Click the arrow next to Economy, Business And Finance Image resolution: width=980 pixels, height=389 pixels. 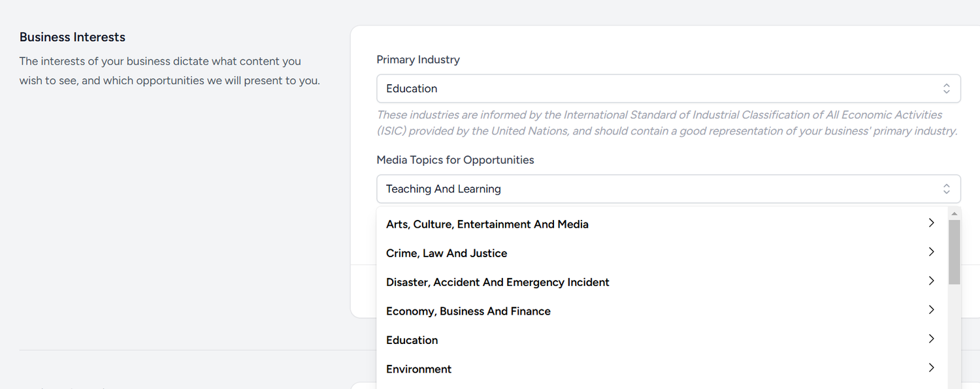coord(931,310)
